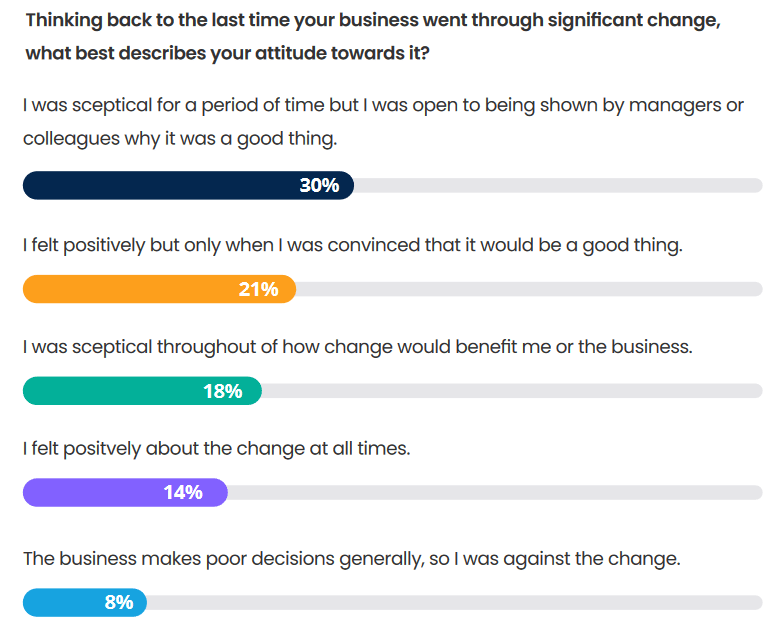Select "I was sceptical for a period" answer
The height and width of the screenshot is (626, 777).
383,122
